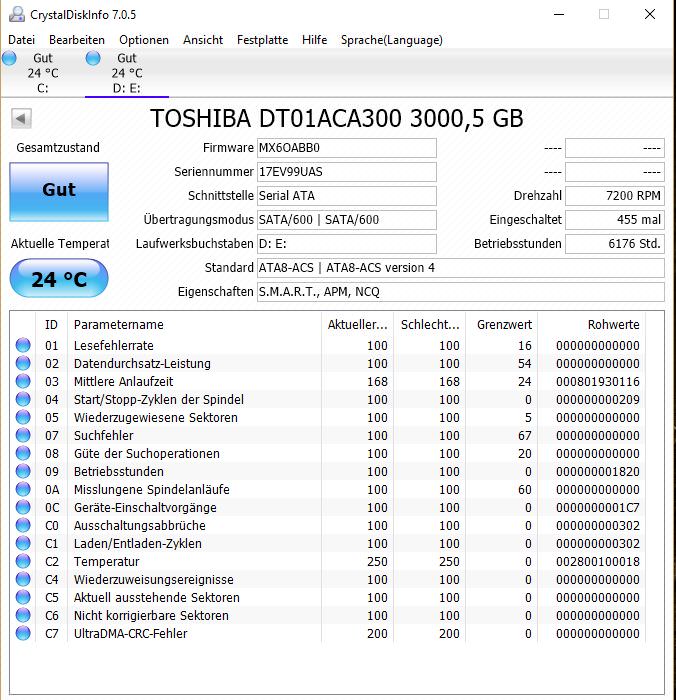Click the Rohwerte column header
This screenshot has width=676, height=700.
point(592,325)
